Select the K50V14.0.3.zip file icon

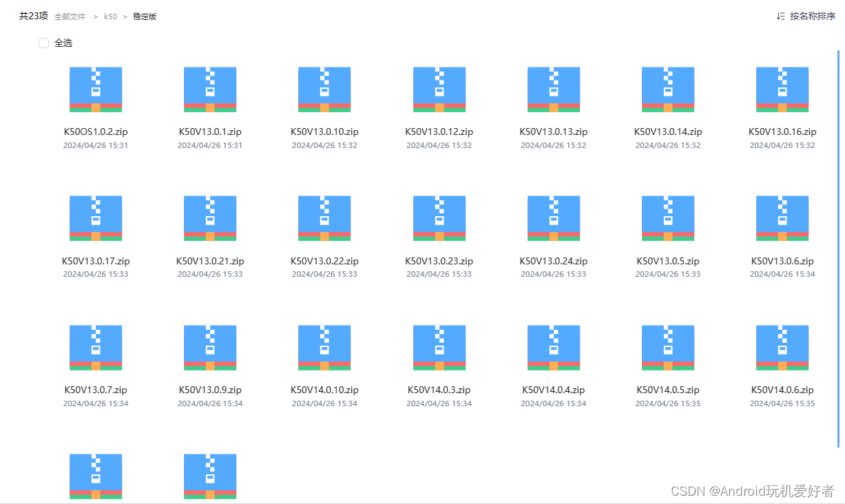439,348
